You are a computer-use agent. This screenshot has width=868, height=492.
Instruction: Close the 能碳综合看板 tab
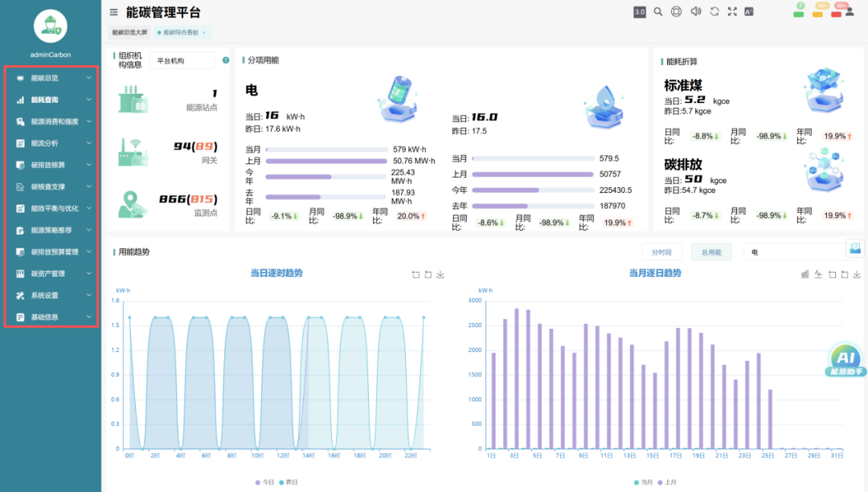click(x=204, y=33)
